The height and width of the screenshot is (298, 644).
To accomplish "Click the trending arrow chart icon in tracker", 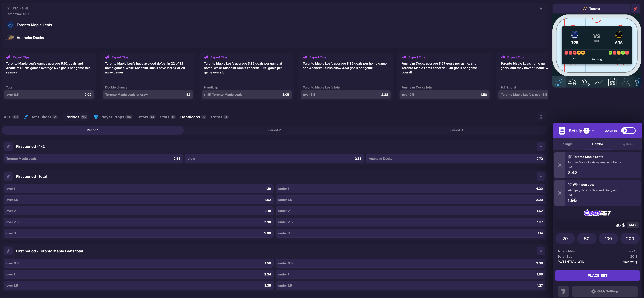I will coord(599,82).
